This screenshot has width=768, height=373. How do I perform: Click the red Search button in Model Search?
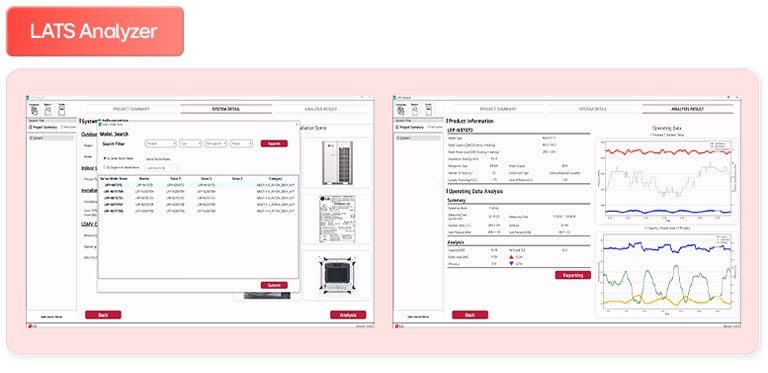click(274, 143)
